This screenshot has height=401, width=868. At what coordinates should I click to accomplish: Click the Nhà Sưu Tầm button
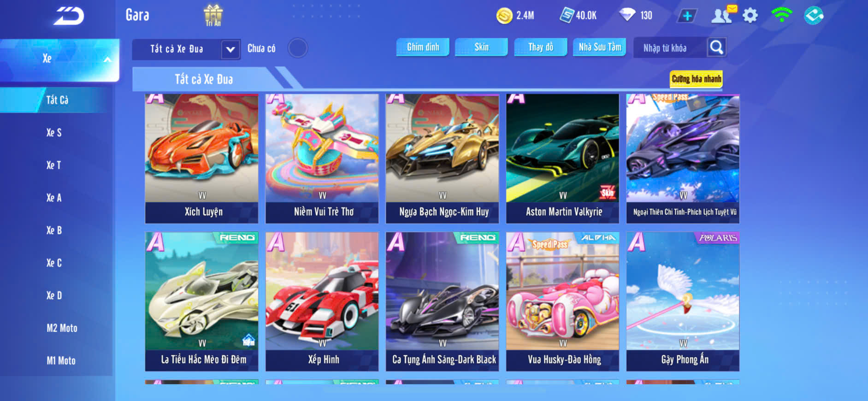point(600,47)
